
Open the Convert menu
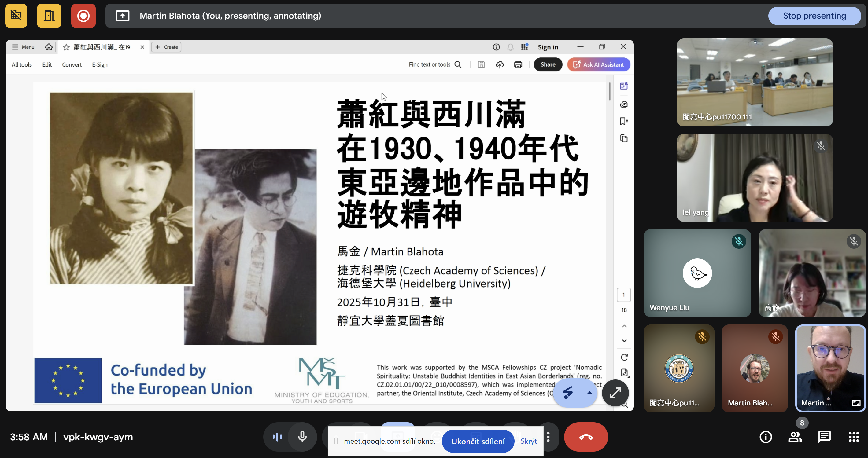tap(72, 65)
